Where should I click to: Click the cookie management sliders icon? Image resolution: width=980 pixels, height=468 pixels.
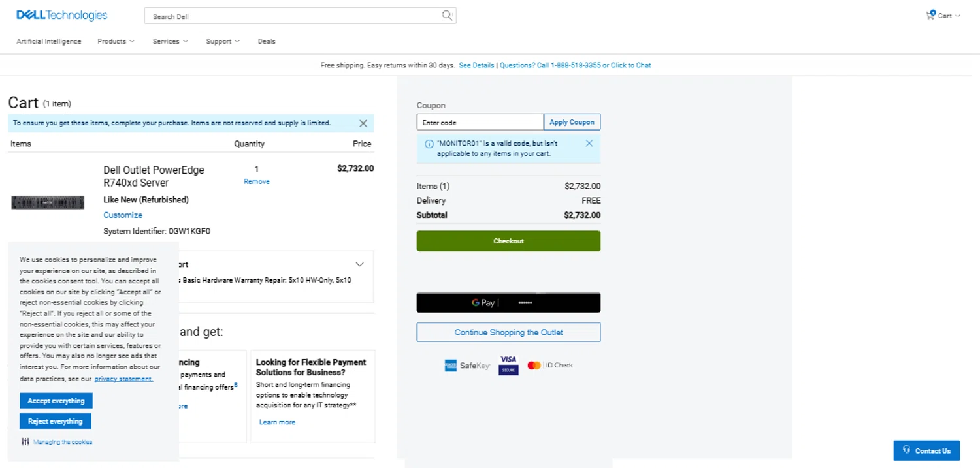click(x=25, y=441)
